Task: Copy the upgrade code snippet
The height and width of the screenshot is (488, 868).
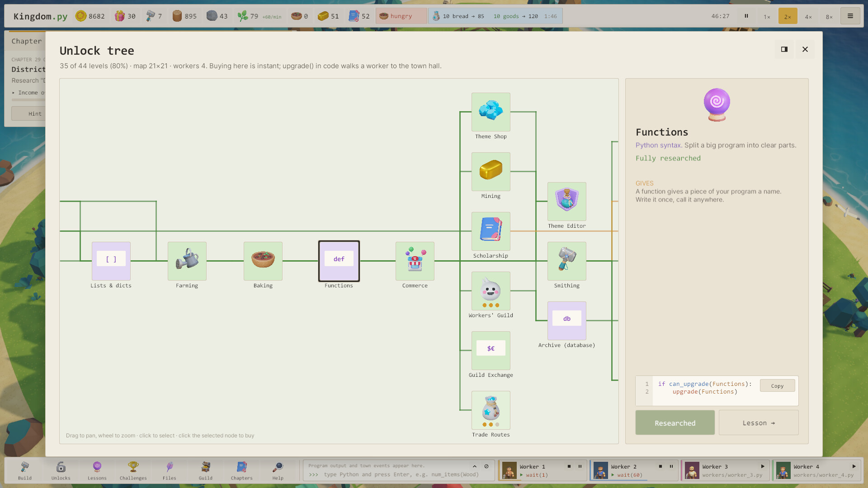Action: click(777, 386)
